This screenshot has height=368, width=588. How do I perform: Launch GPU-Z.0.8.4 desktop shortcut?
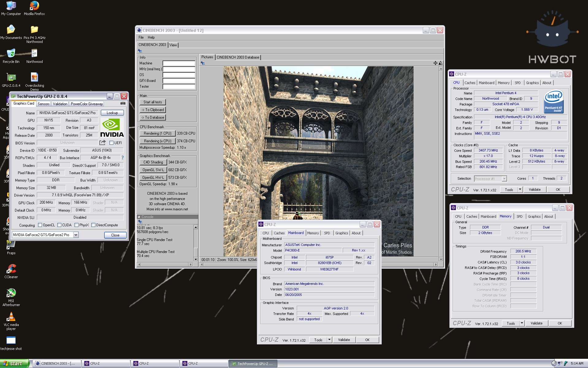click(x=11, y=80)
